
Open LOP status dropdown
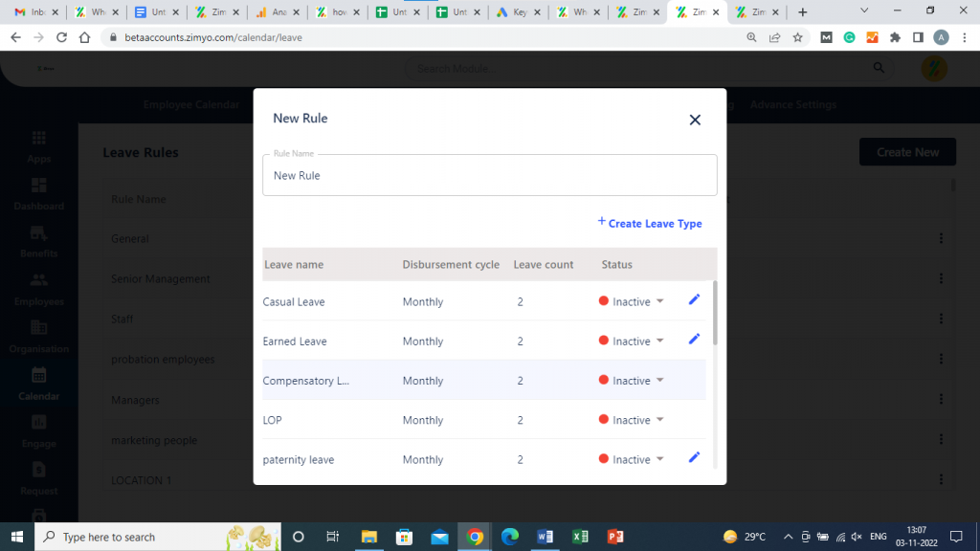tap(632, 420)
